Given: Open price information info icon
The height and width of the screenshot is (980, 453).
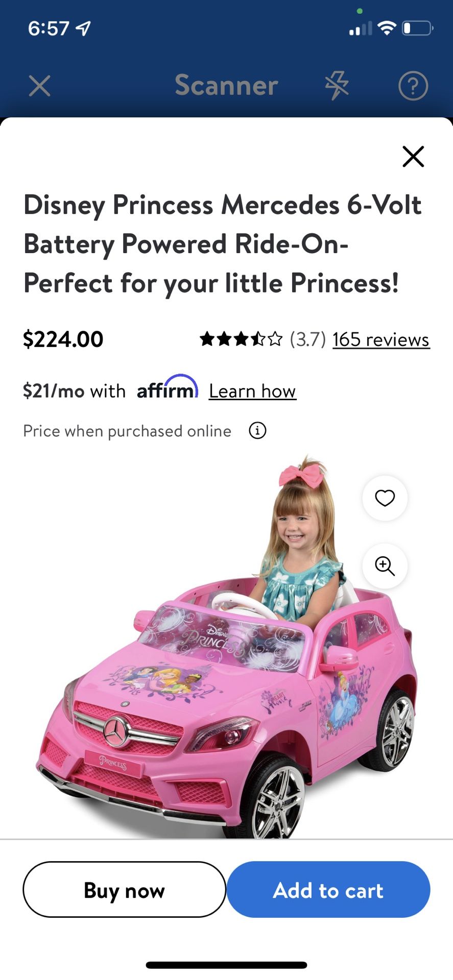Looking at the screenshot, I should point(257,431).
